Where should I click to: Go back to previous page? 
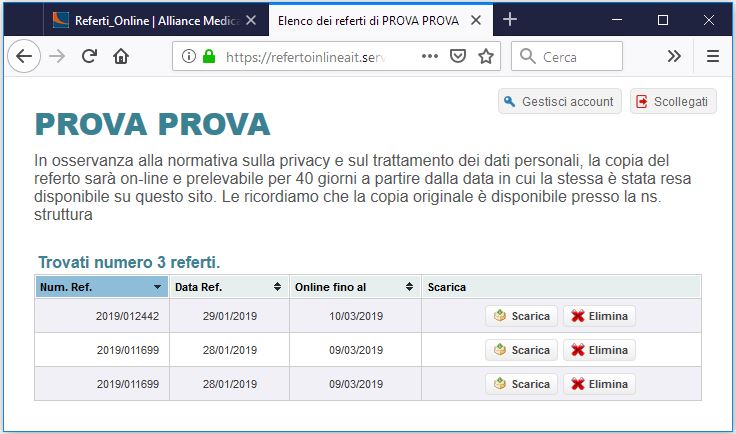(x=23, y=56)
